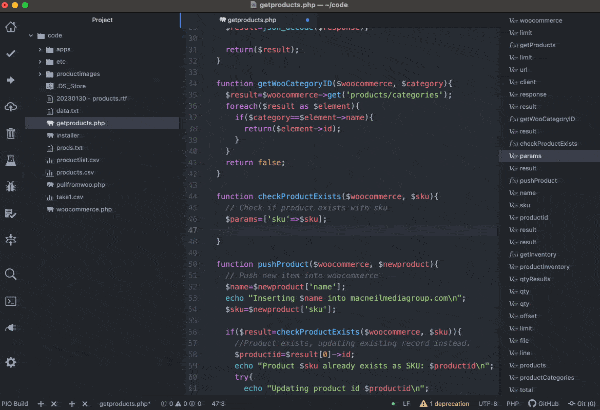Open the terminal icon in left toolbar
This screenshot has height=410, width=600.
tap(11, 301)
